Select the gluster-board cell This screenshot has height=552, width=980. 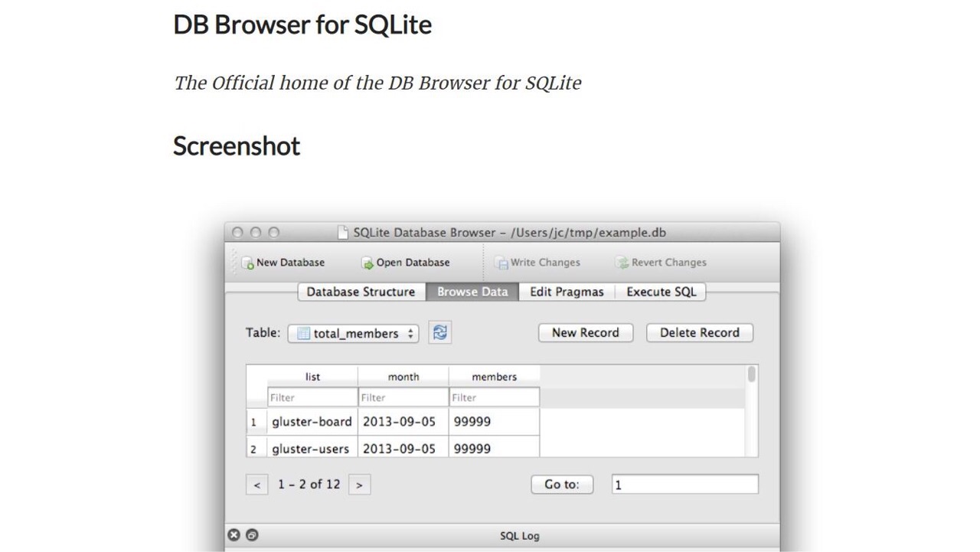312,422
